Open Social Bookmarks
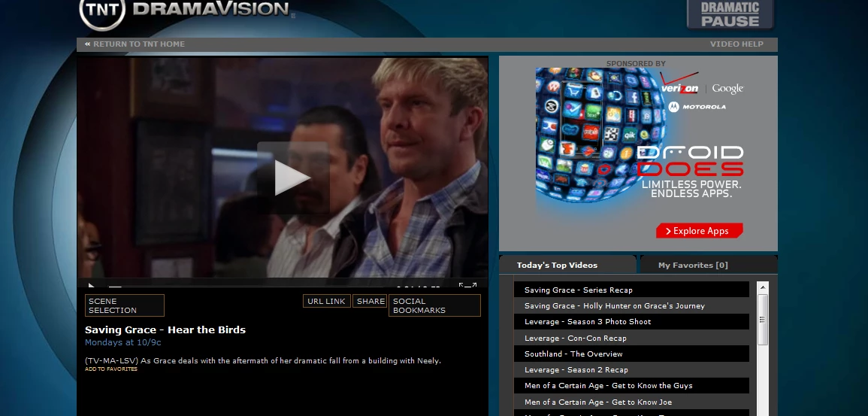 coord(434,305)
